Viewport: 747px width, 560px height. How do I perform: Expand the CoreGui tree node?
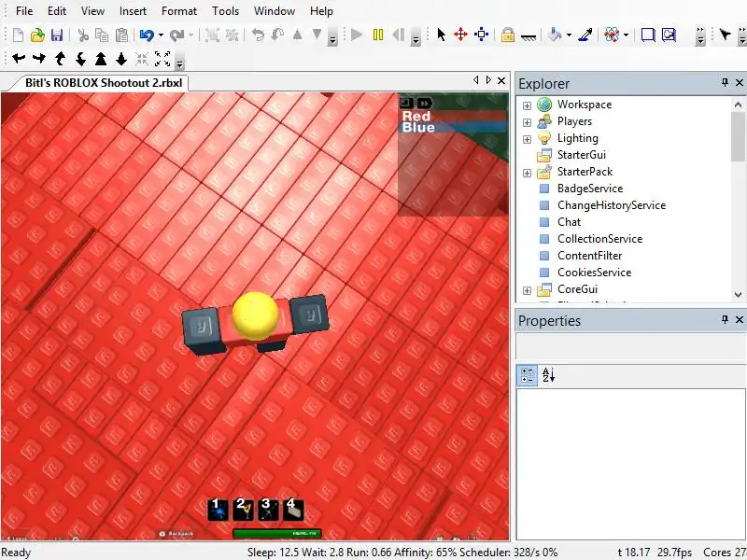pyautogui.click(x=527, y=290)
